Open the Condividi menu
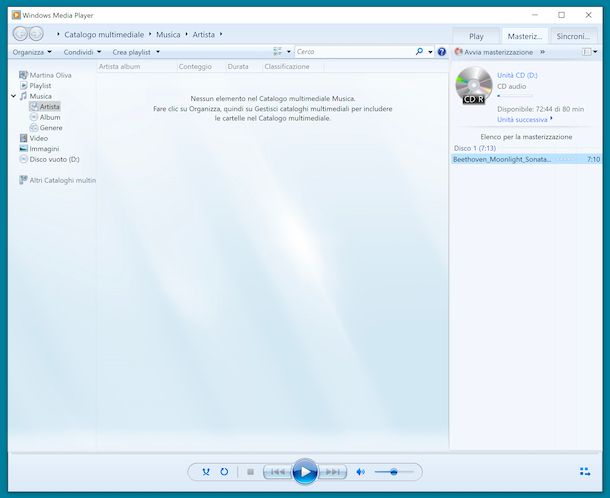The width and height of the screenshot is (610, 498). point(82,52)
